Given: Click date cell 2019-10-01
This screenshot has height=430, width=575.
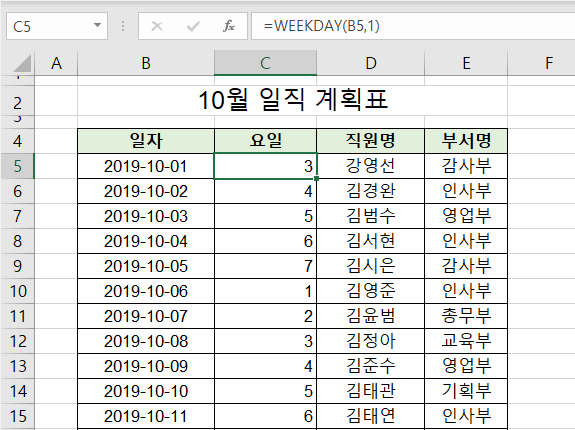Looking at the screenshot, I should (146, 166).
